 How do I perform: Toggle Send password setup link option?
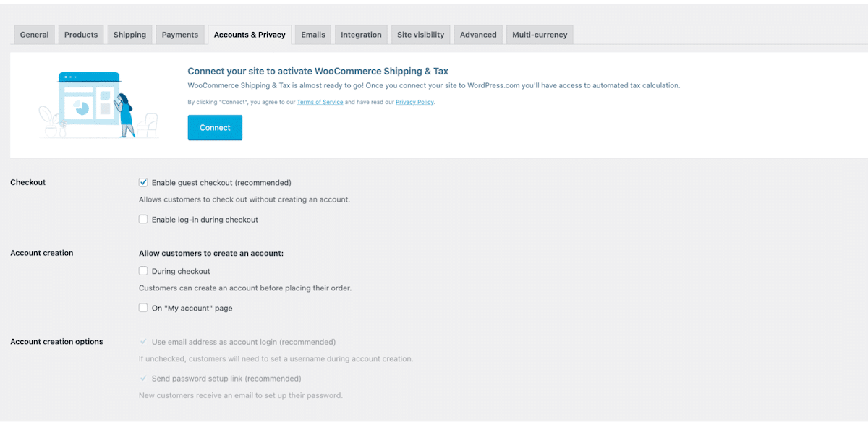point(143,379)
